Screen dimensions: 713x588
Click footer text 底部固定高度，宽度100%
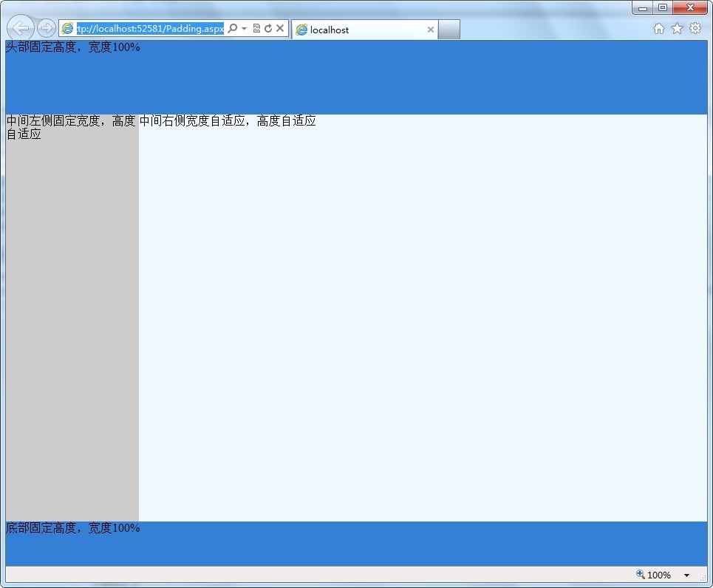(x=72, y=528)
